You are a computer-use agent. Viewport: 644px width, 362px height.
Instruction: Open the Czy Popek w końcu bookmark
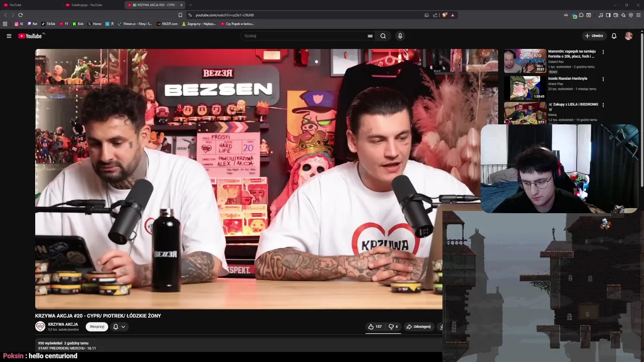click(237, 24)
